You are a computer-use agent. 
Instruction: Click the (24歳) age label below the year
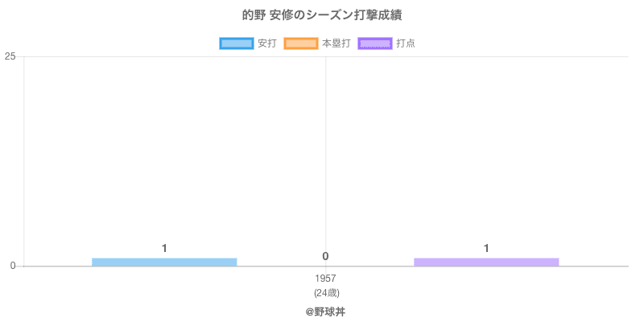click(x=326, y=292)
